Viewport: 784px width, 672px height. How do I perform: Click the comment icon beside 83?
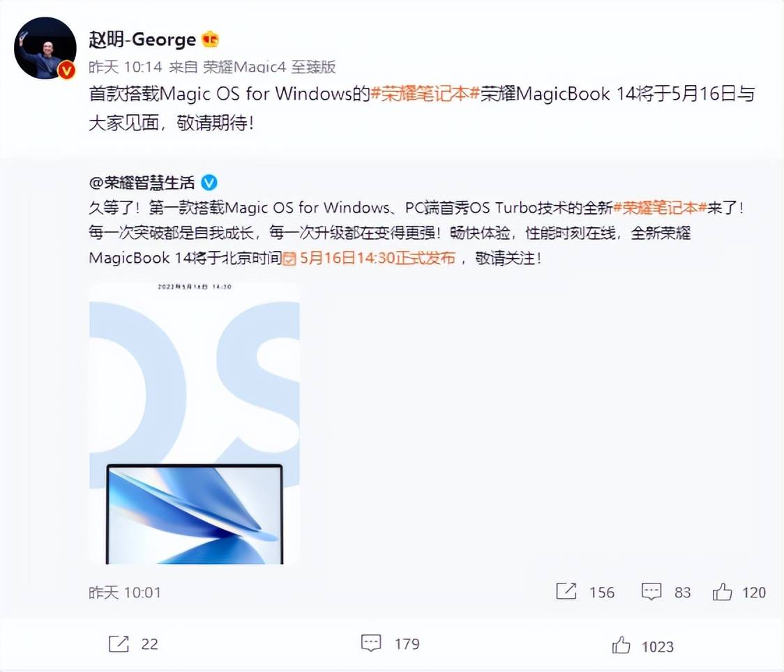(x=651, y=592)
